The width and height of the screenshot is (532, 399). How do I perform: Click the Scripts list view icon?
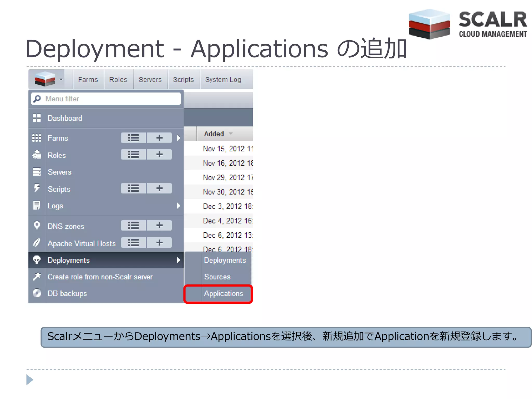tap(133, 188)
